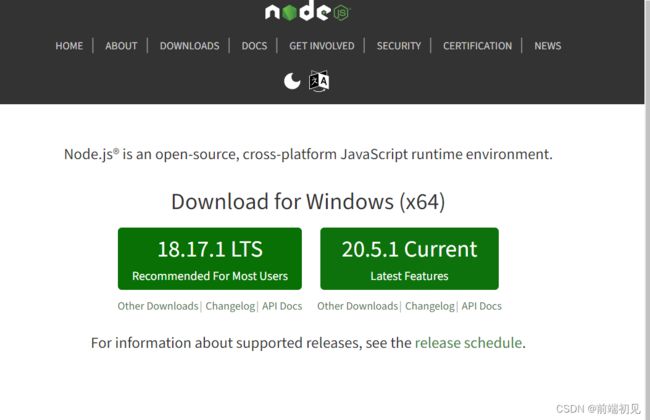
Task: Open Other Downloads under 18.17.1 LTS
Action: (x=158, y=306)
